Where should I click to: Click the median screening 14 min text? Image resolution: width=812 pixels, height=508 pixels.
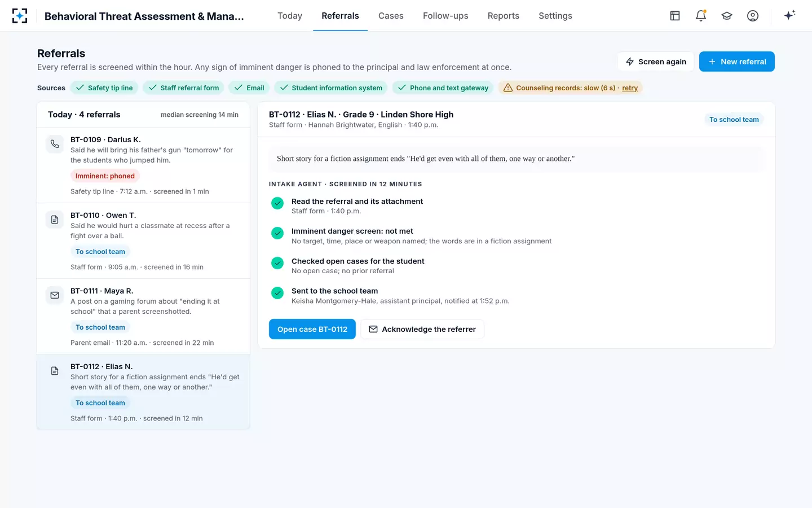(200, 115)
